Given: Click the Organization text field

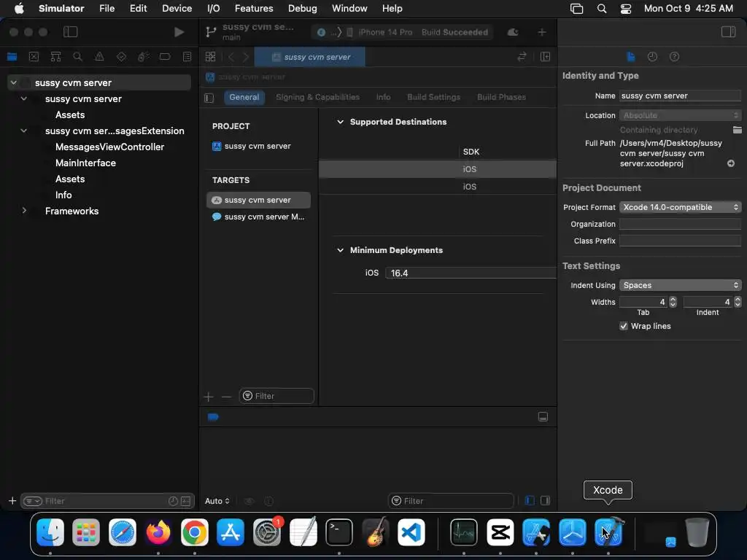Looking at the screenshot, I should 680,225.
